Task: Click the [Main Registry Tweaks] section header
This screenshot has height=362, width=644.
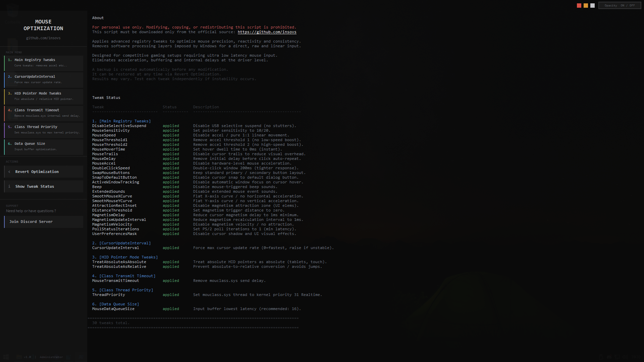Action: [125, 121]
